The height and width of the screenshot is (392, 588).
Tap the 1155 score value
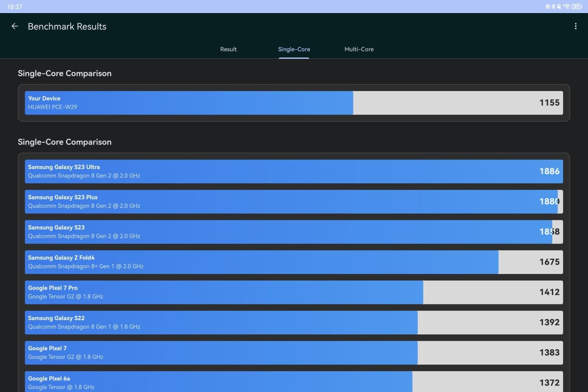[549, 103]
